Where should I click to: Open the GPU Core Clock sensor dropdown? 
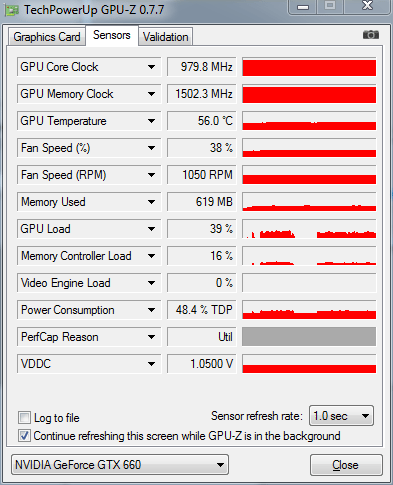point(151,67)
